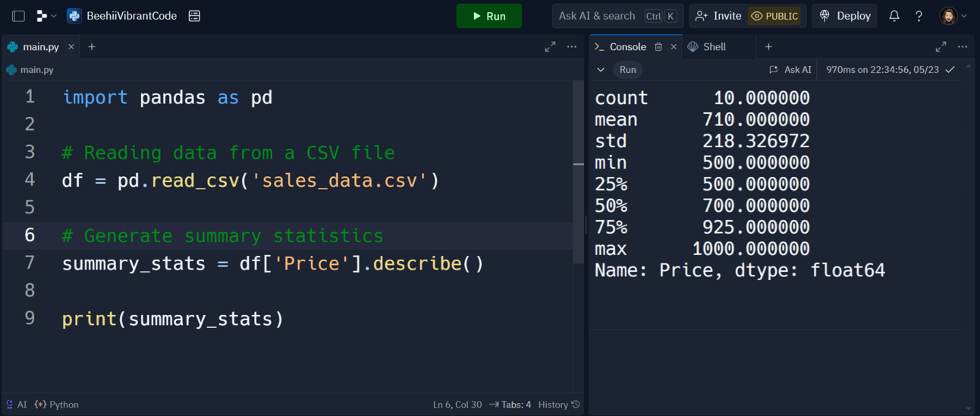Click the editor vertical scrollbar

[x=579, y=171]
